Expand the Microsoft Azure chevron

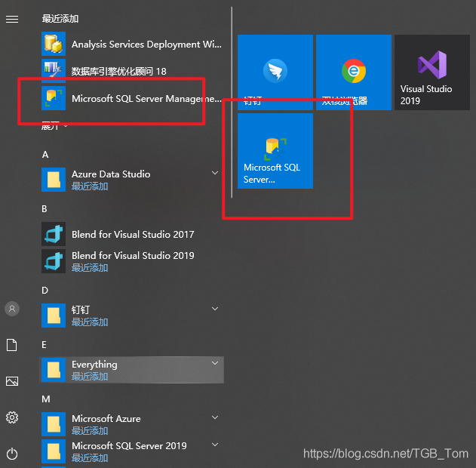(x=215, y=417)
